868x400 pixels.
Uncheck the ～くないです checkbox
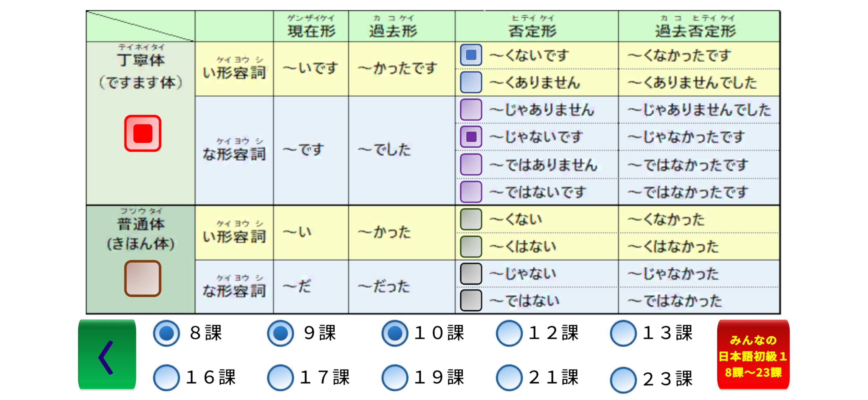pyautogui.click(x=471, y=55)
